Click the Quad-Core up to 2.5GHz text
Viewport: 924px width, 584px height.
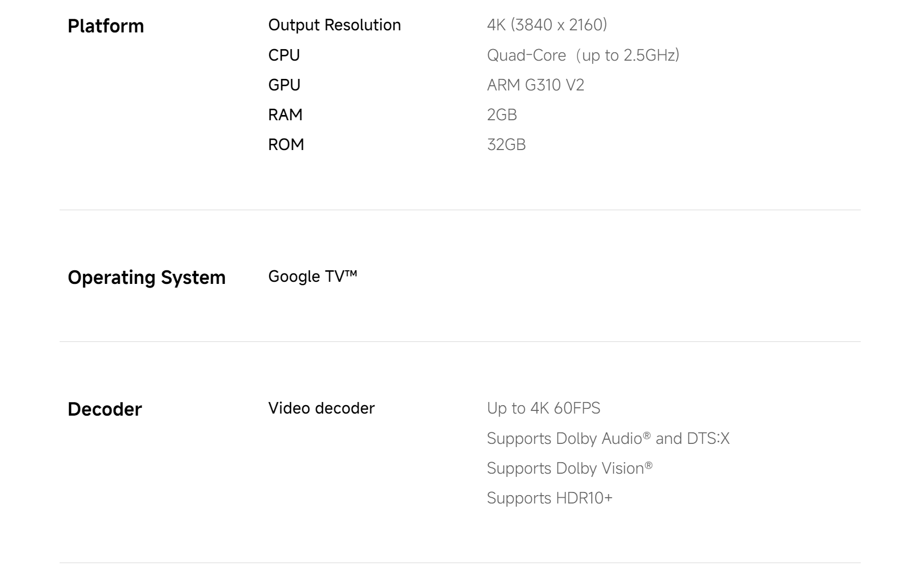tap(583, 55)
